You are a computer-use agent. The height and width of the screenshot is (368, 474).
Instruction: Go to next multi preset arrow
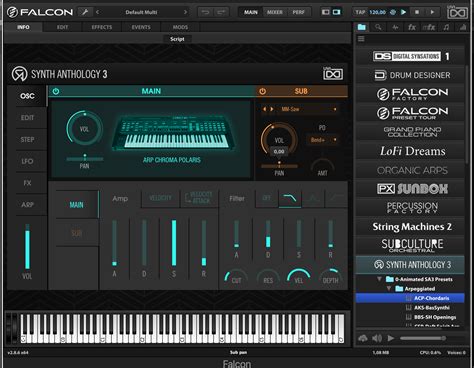185,12
